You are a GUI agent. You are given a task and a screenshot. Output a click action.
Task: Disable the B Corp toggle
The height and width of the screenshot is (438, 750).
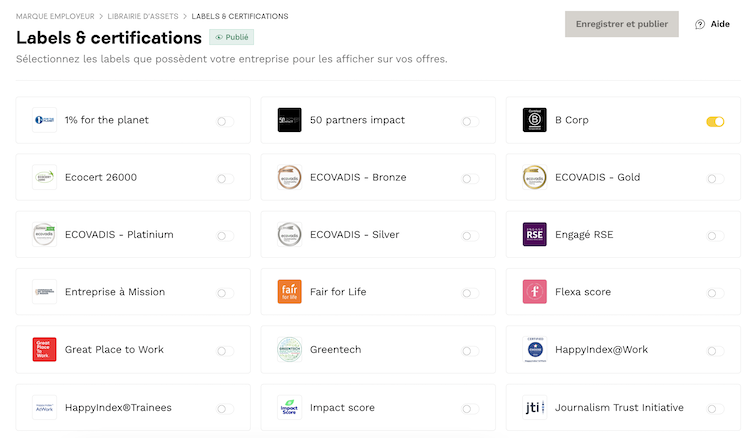pos(715,121)
